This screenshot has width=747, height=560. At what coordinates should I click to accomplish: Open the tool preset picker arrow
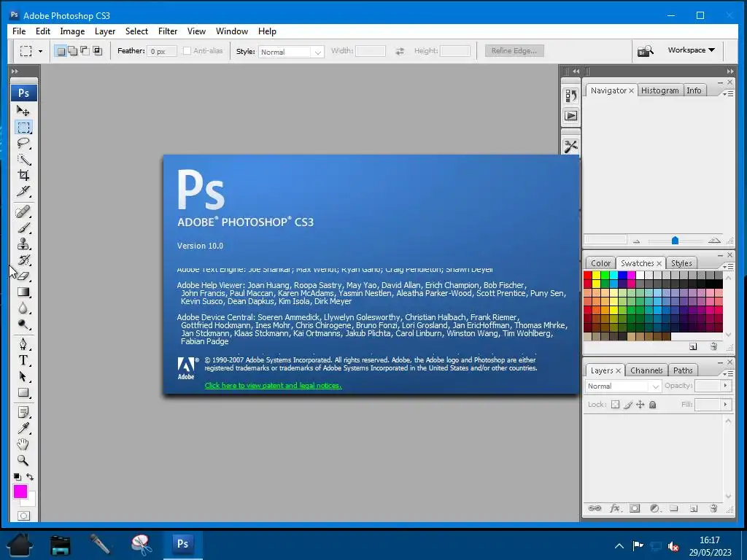(41, 51)
